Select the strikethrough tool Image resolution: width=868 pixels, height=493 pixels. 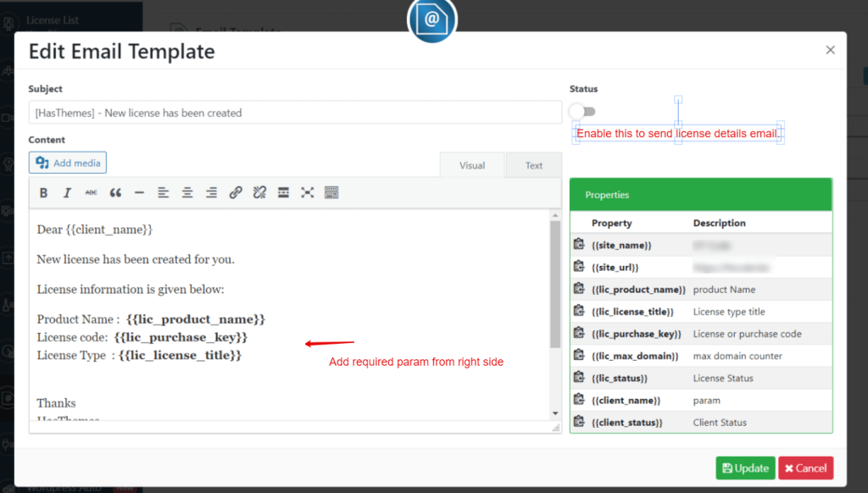click(91, 192)
